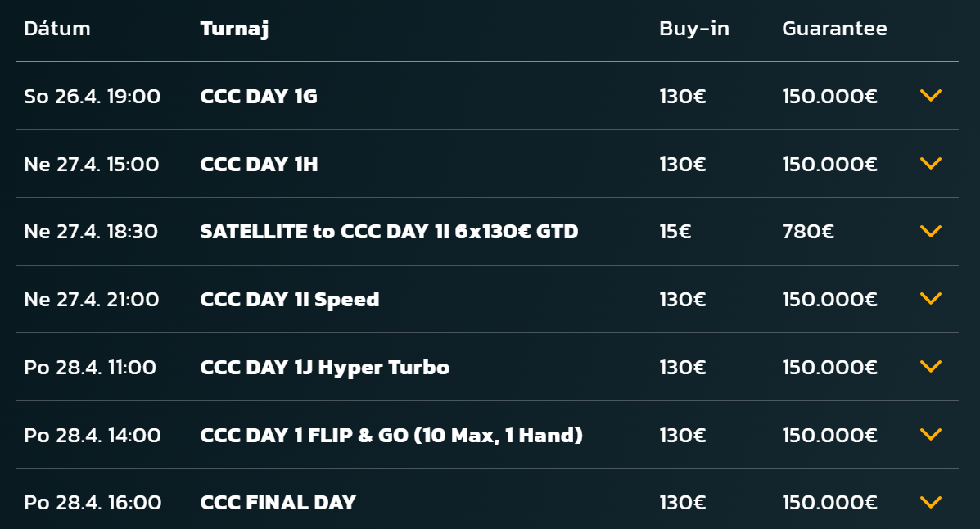Screen dimensions: 980x529
Task: Expand the CCC DAY 1I Speed chevron
Action: click(x=930, y=299)
